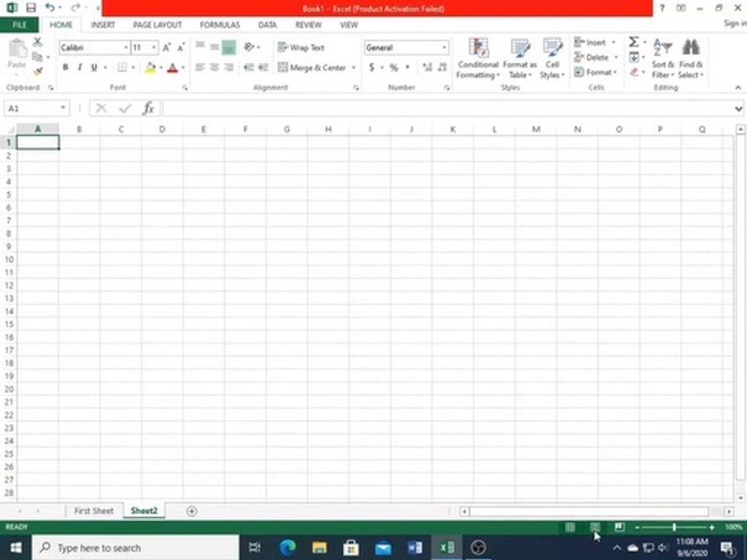Switch to the INSERT tab
This screenshot has width=747, height=560.
(103, 25)
